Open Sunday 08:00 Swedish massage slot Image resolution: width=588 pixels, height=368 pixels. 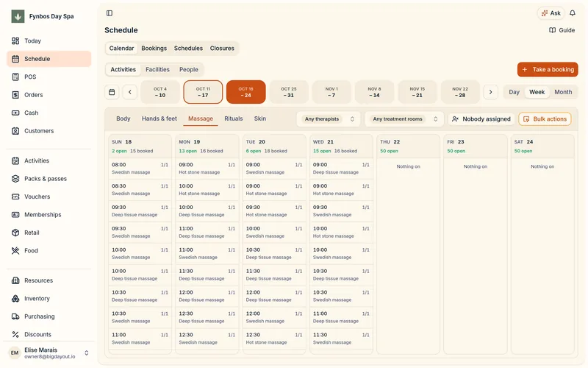pos(140,169)
